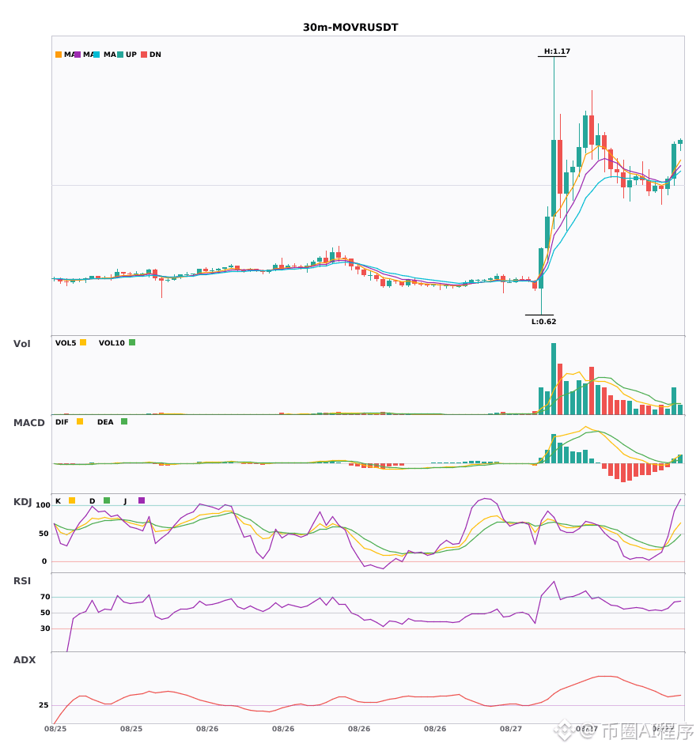Click the green DEA legend swatch

point(124,421)
